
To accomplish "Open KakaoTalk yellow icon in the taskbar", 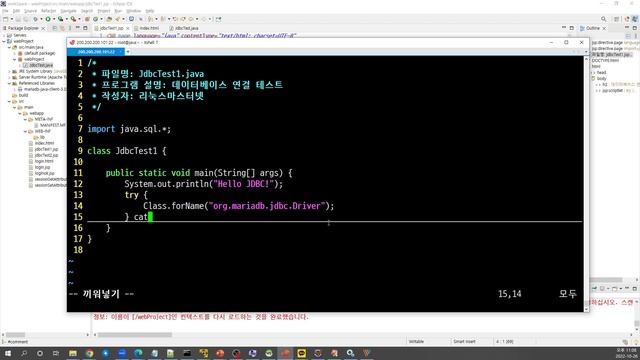I will [301, 353].
